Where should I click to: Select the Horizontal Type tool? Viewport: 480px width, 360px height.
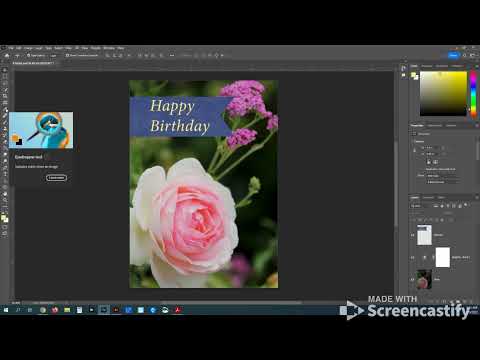5,174
